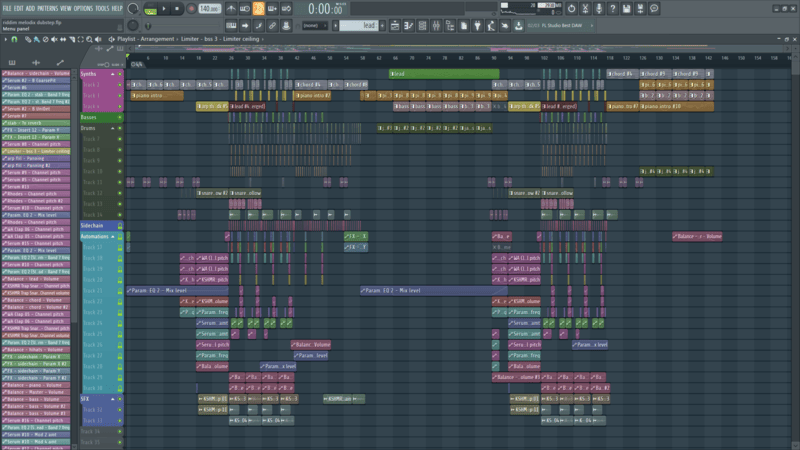Toggle mute on Track 7
Image resolution: width=800 pixels, height=450 pixels.
coord(120,139)
